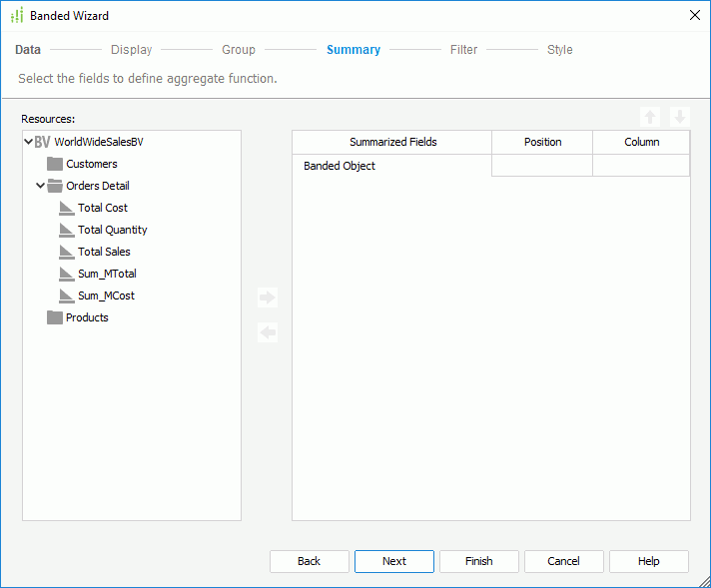Image resolution: width=711 pixels, height=588 pixels.
Task: Select the Total Sales field
Action: (104, 252)
